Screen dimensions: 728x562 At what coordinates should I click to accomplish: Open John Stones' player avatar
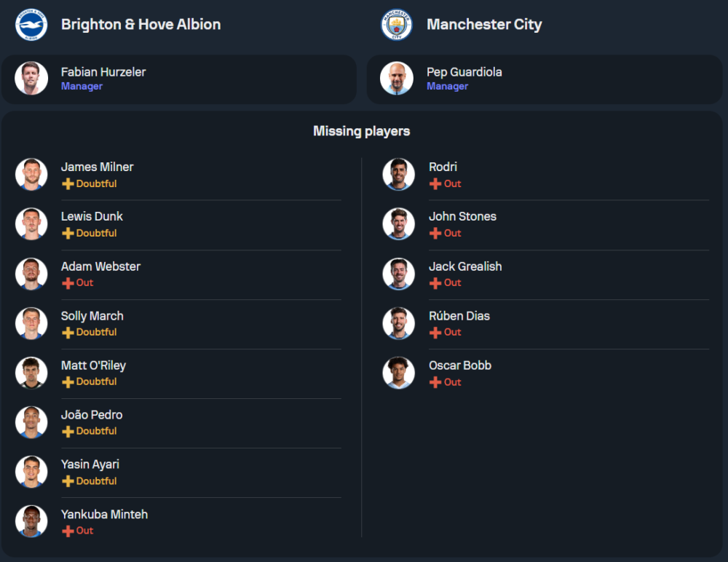pyautogui.click(x=399, y=224)
